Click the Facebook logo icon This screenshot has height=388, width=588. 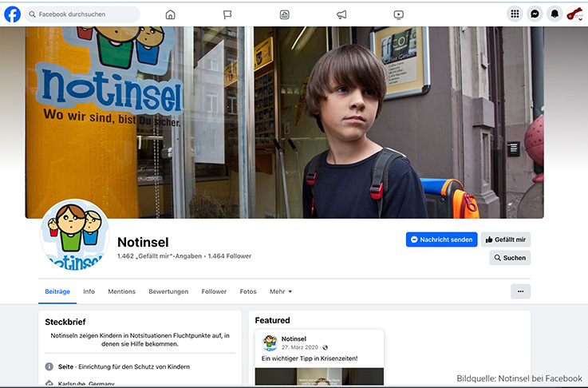[13, 14]
